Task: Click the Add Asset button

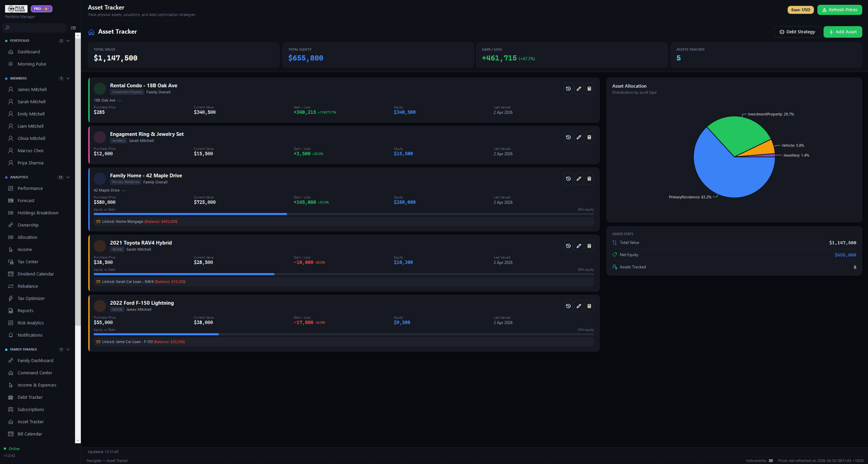Action: [x=843, y=32]
